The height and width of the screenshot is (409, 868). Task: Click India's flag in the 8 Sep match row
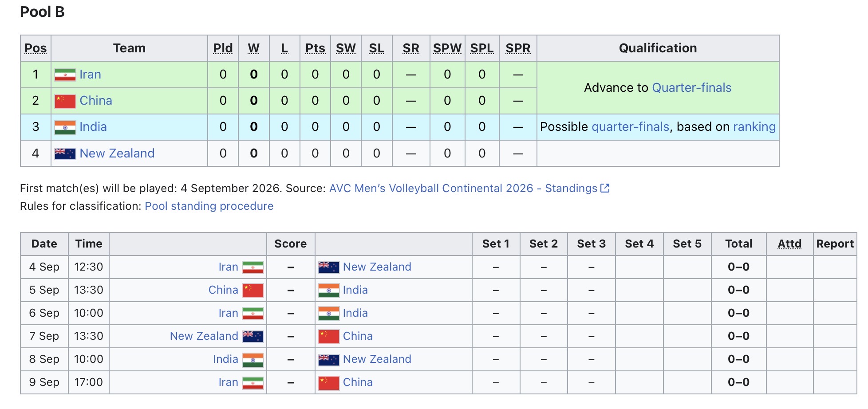click(253, 359)
